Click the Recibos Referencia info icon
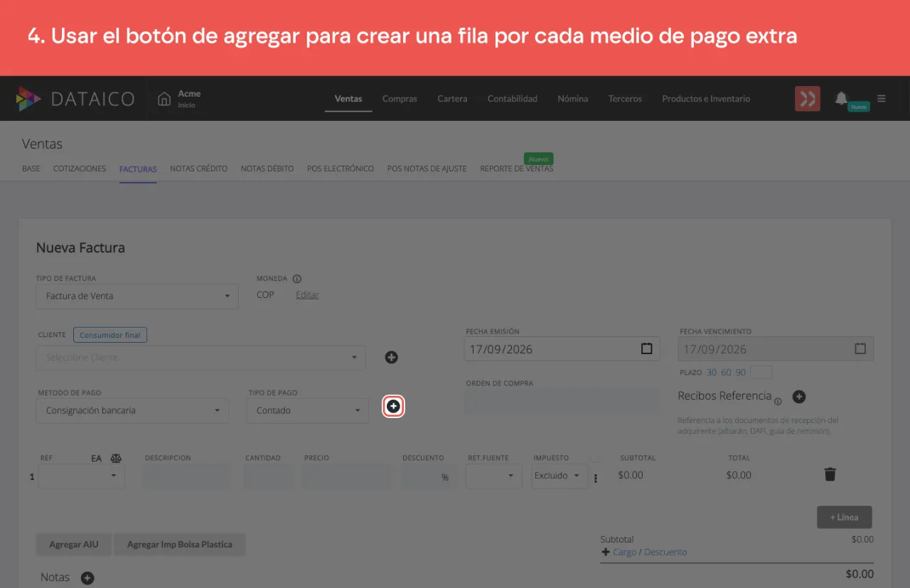Image resolution: width=910 pixels, height=588 pixels. [x=778, y=402]
